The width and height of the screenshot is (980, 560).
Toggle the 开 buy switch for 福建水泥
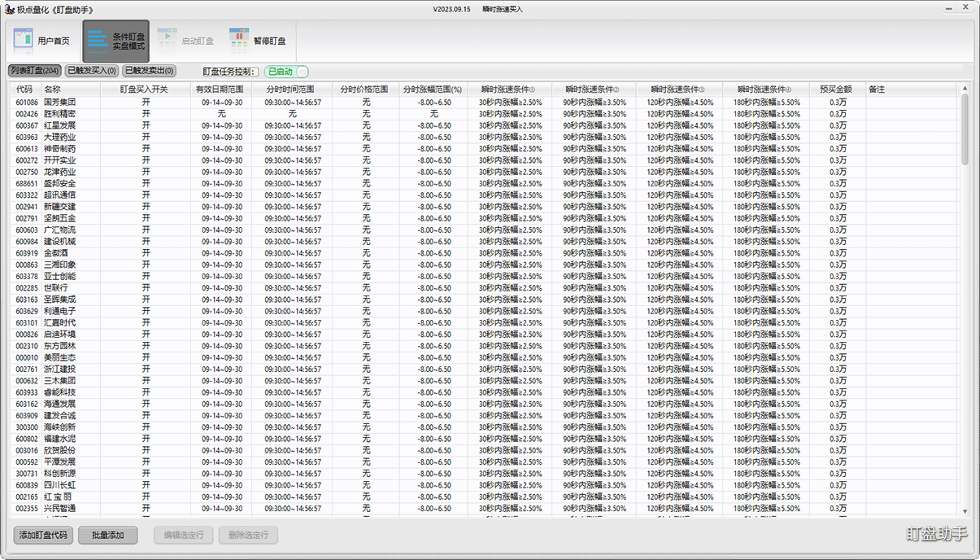pos(146,439)
